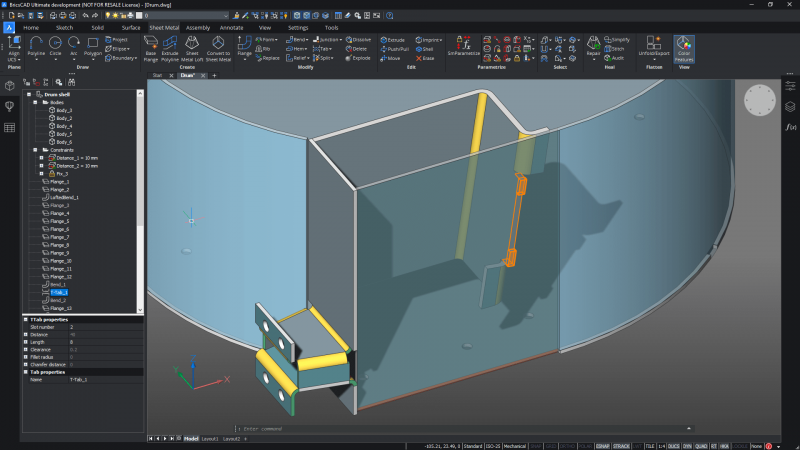The image size is (800, 450).
Task: Toggle DUCS in the status bar
Action: coord(673,445)
